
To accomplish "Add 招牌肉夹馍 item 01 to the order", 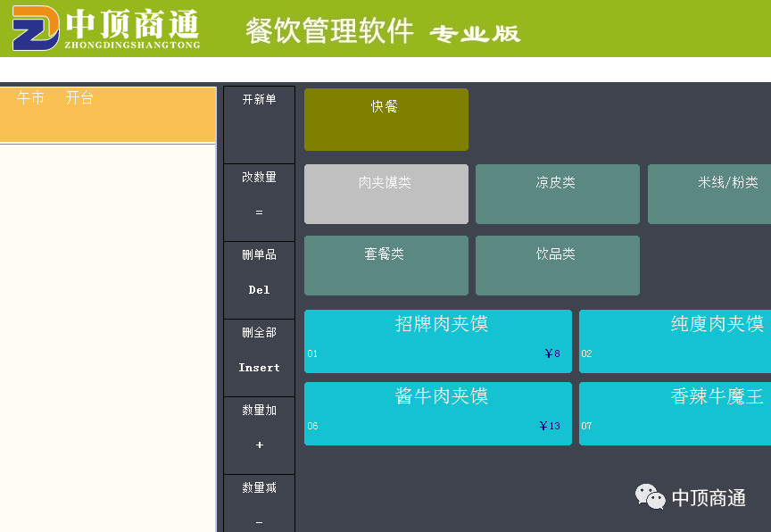I will 437,341.
